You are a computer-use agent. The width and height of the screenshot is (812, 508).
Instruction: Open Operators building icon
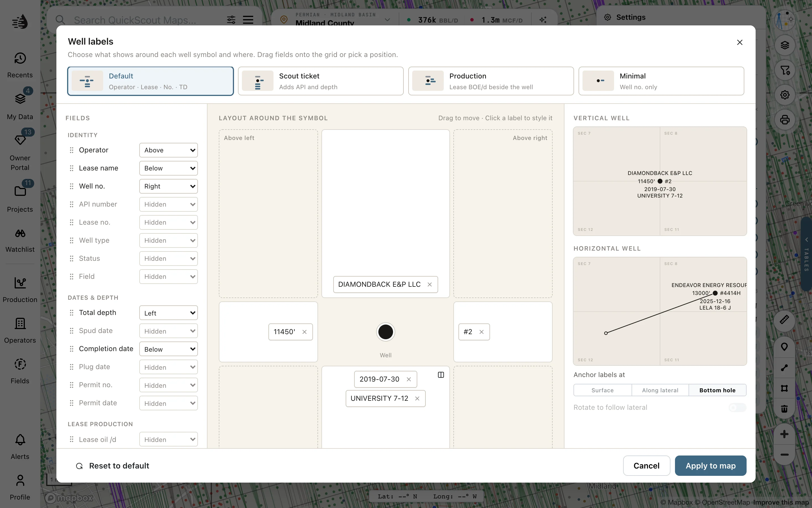tap(20, 323)
